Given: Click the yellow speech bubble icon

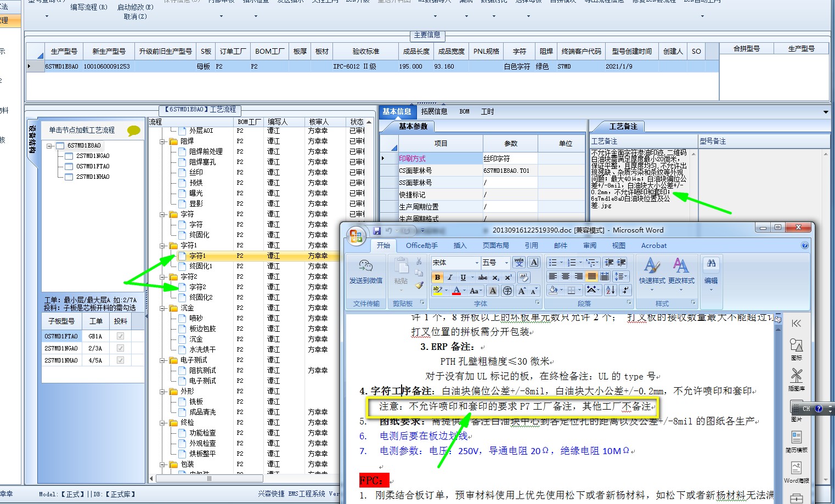Looking at the screenshot, I should pyautogui.click(x=133, y=131).
